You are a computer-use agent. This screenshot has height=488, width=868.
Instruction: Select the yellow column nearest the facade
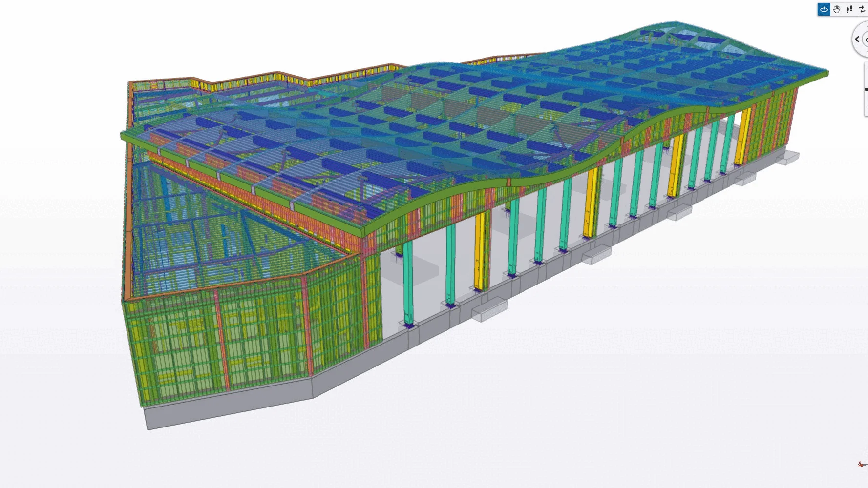(481, 251)
